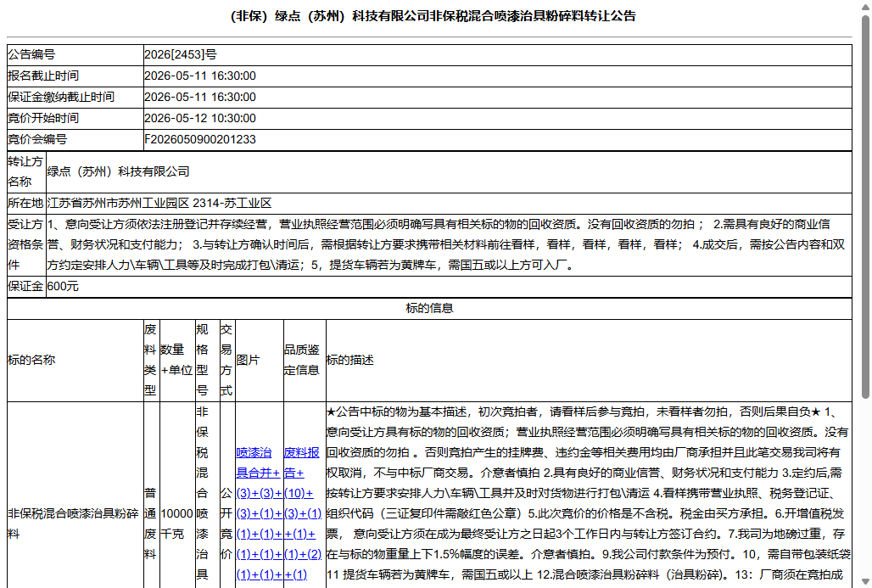Click the 公告编号 label cell
The image size is (872, 588).
coord(75,54)
